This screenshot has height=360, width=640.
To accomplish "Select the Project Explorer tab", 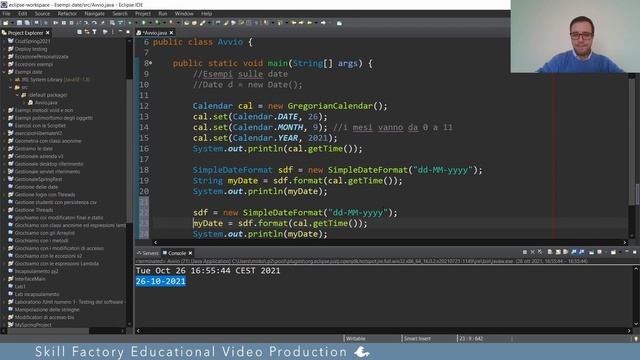I will [x=25, y=33].
